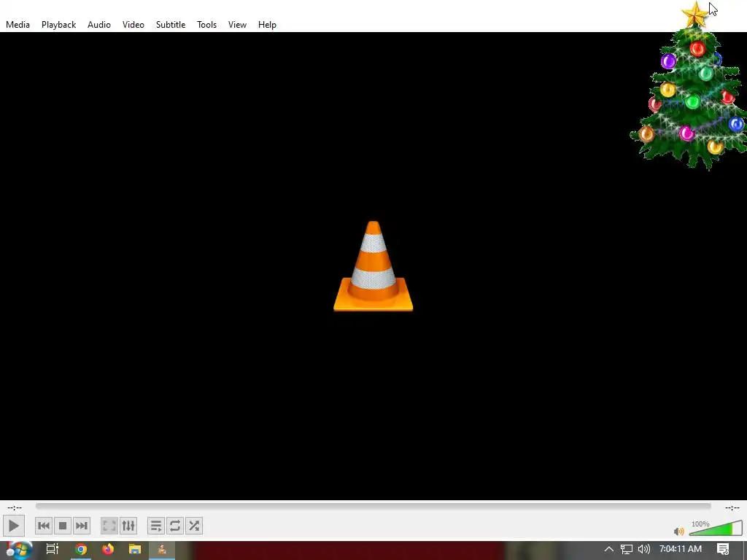Open the taskbar clock 7:04:11 AM

(681, 549)
